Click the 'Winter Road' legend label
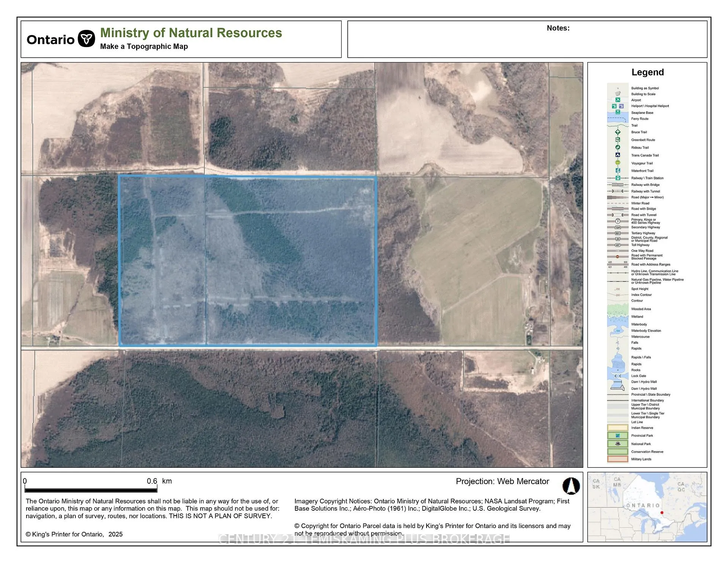This screenshot has width=728, height=563. tap(640, 203)
